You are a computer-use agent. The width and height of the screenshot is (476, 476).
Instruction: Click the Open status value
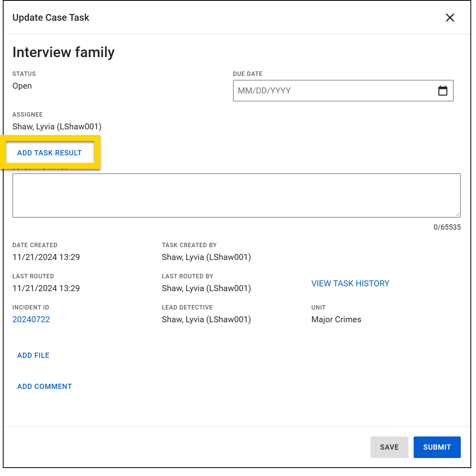click(22, 86)
